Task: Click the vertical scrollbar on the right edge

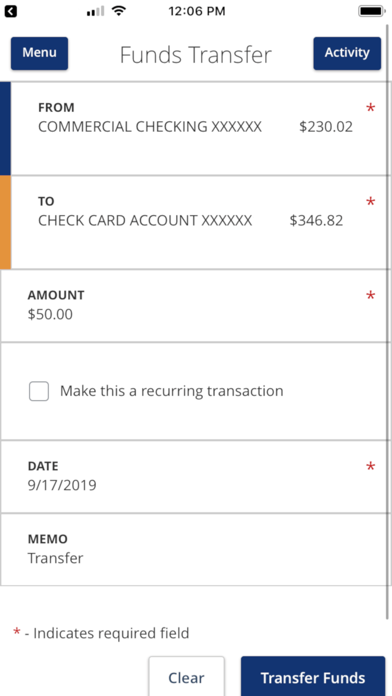Action: click(x=389, y=322)
